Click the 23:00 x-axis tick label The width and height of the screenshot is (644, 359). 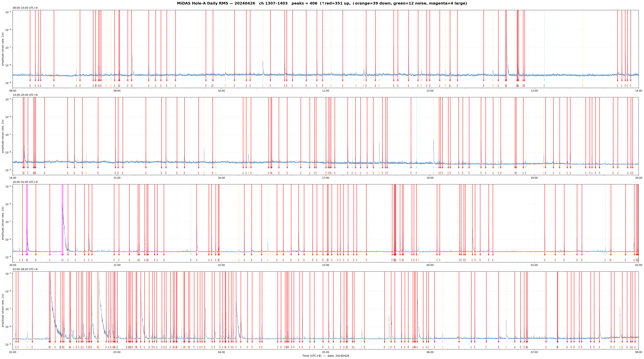point(326,265)
